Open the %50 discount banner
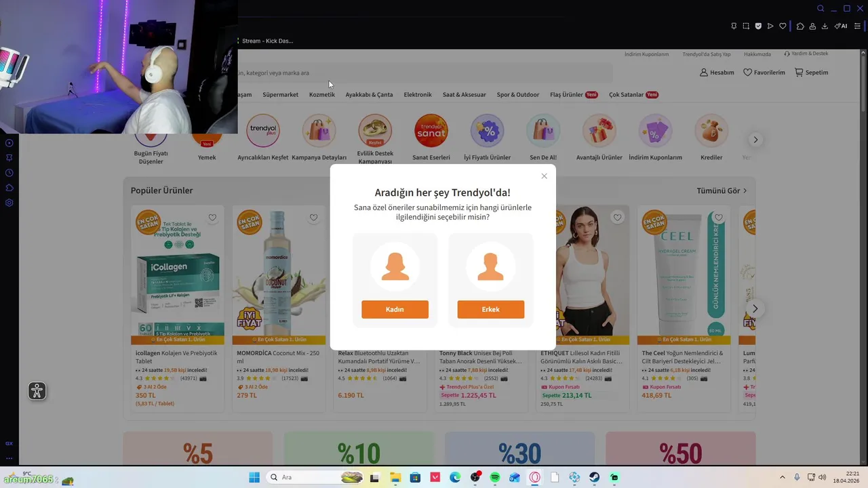Screen dimensions: 868x488 [680, 448]
